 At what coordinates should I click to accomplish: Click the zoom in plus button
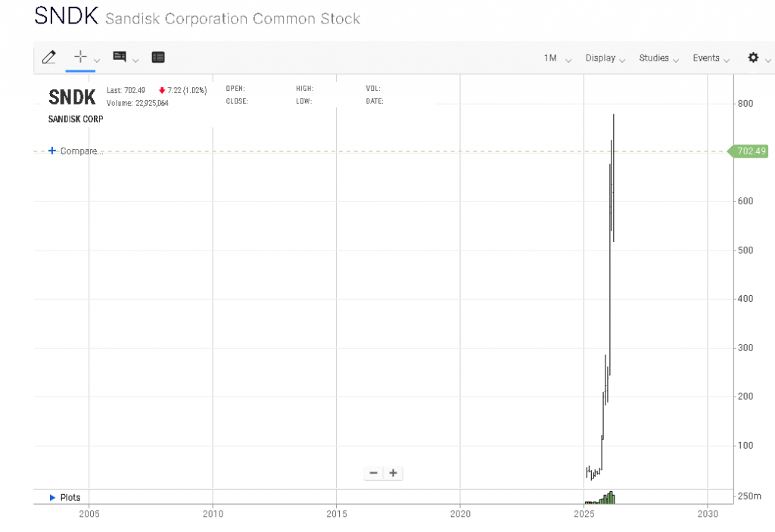click(x=393, y=473)
